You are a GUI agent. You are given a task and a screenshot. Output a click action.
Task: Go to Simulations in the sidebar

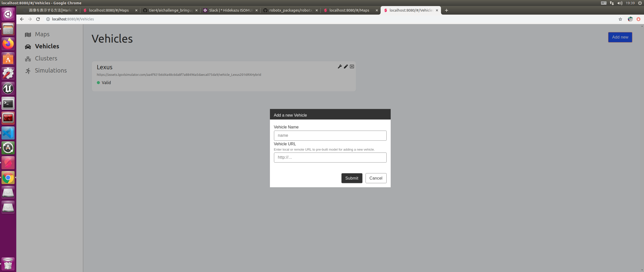pos(51,71)
